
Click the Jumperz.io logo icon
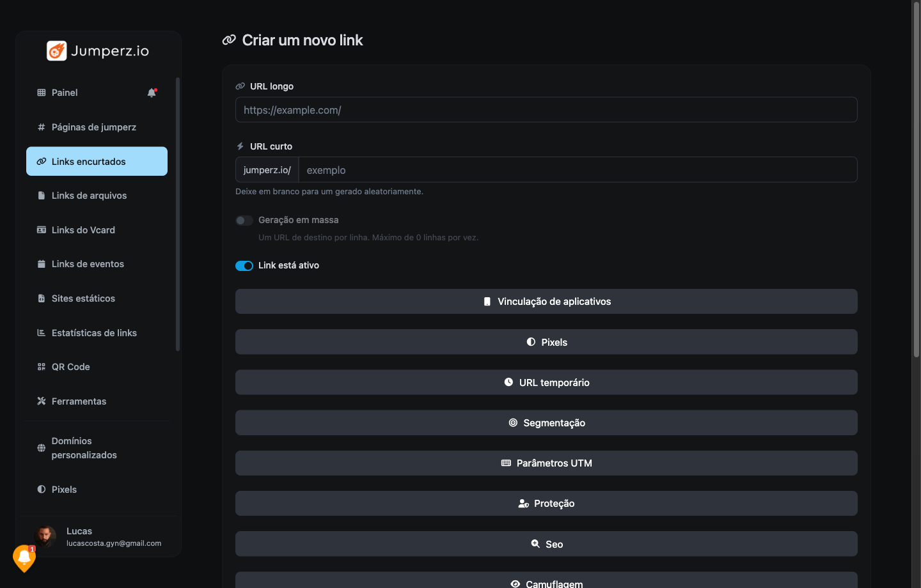[x=57, y=50]
